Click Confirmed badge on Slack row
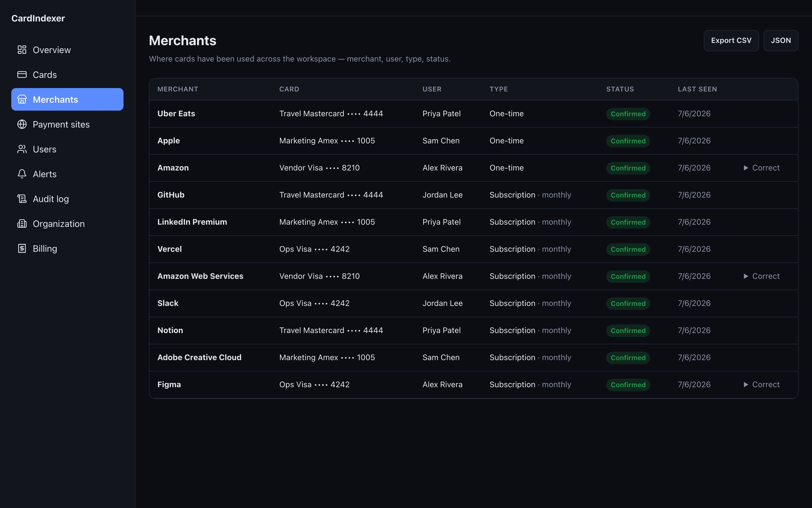 pos(628,303)
